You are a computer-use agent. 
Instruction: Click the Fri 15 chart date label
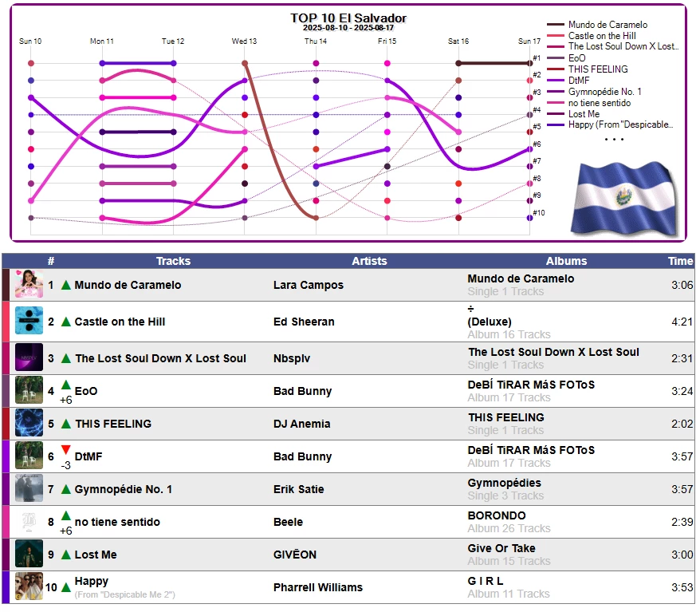pos(387,41)
